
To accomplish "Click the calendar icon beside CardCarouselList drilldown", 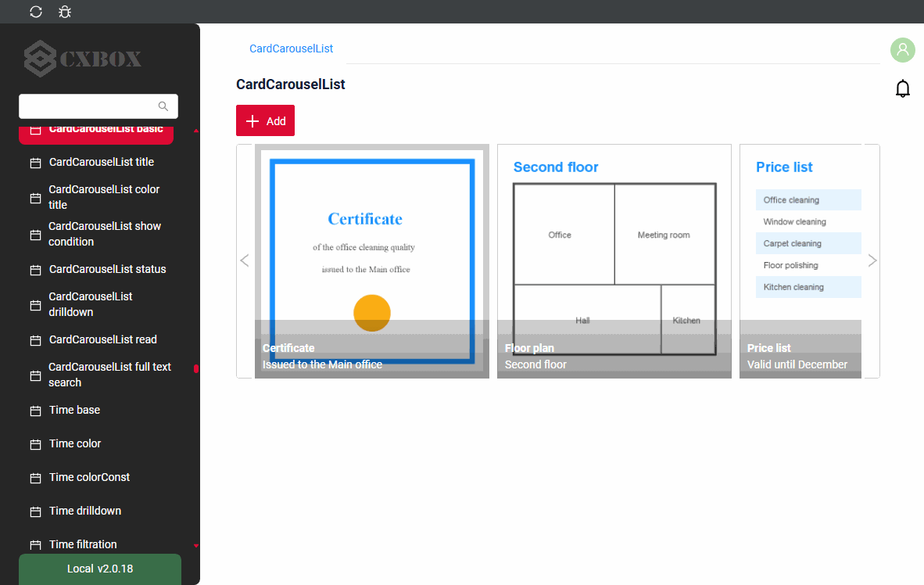I will click(x=35, y=305).
